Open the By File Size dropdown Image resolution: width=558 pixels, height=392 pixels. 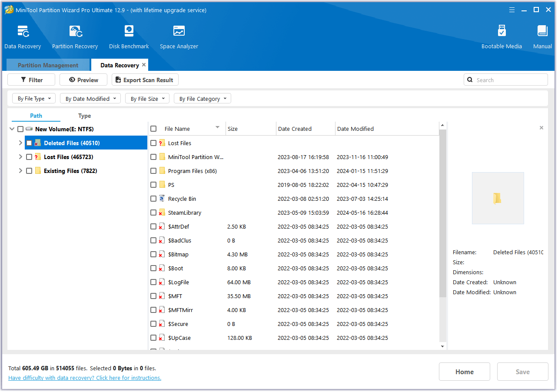tap(147, 99)
